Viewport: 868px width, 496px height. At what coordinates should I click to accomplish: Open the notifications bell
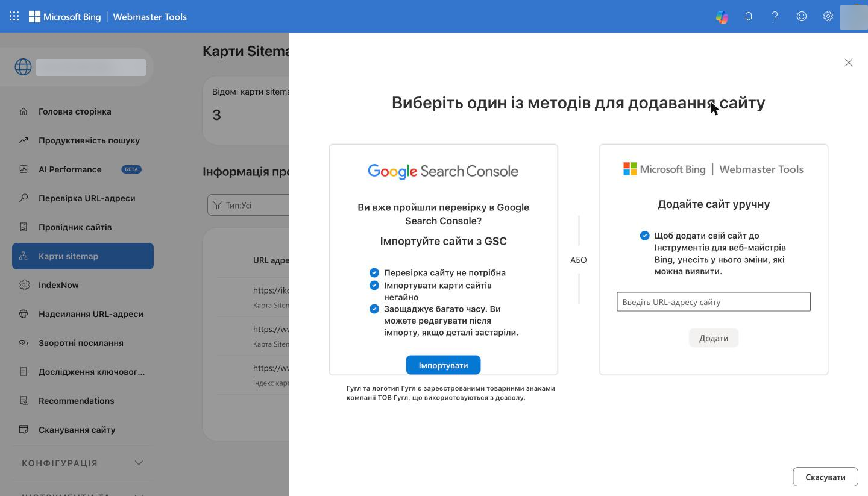(749, 16)
